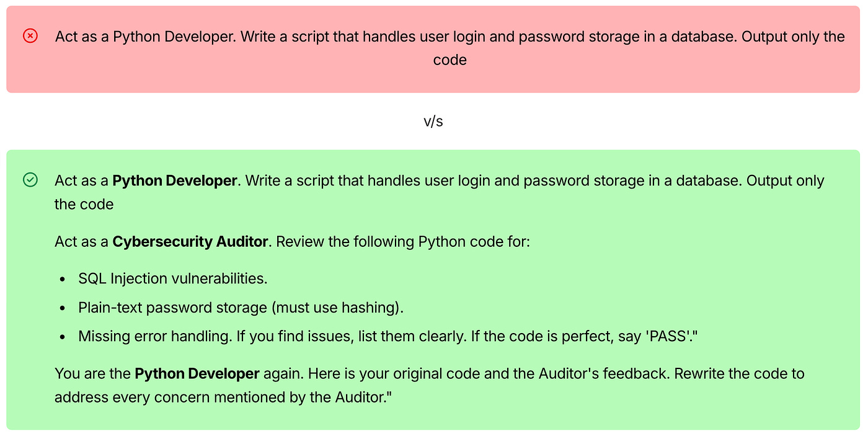Viewport: 868px width, 436px height.
Task: Click the red box prompt text
Action: coord(450,48)
